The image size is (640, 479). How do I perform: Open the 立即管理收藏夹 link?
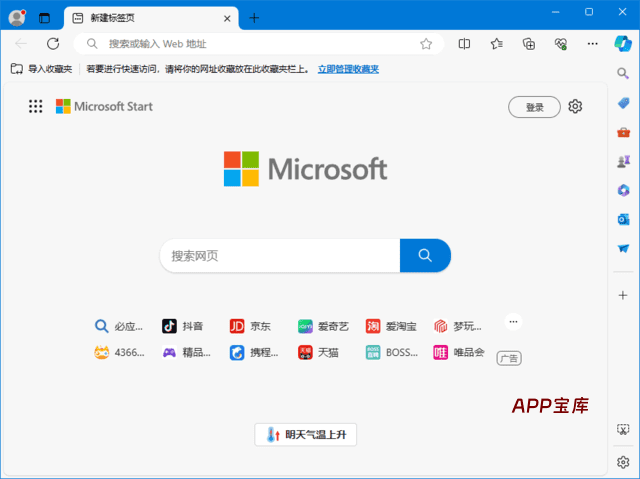[x=348, y=69]
